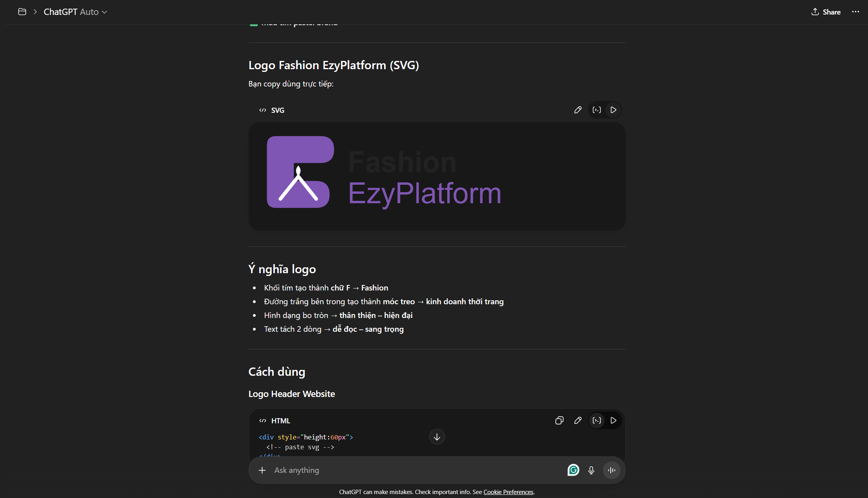
Task: Open the project folder icon
Action: [x=22, y=12]
